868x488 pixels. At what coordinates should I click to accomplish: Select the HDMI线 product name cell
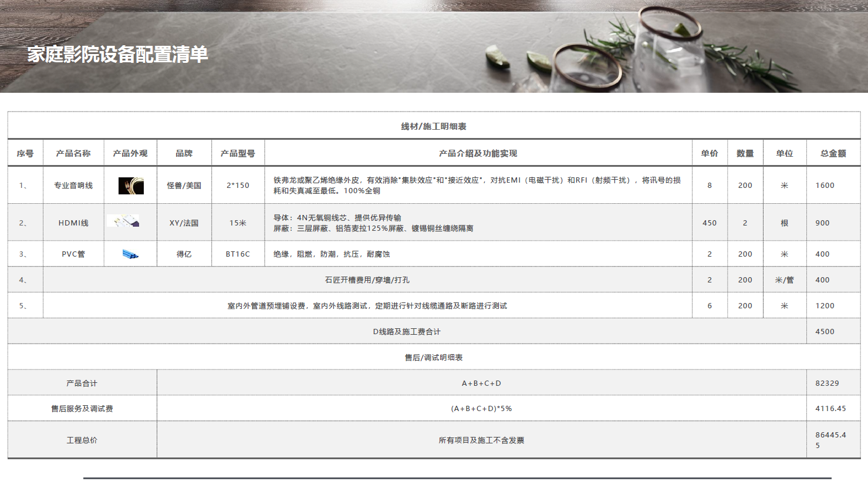coord(73,223)
